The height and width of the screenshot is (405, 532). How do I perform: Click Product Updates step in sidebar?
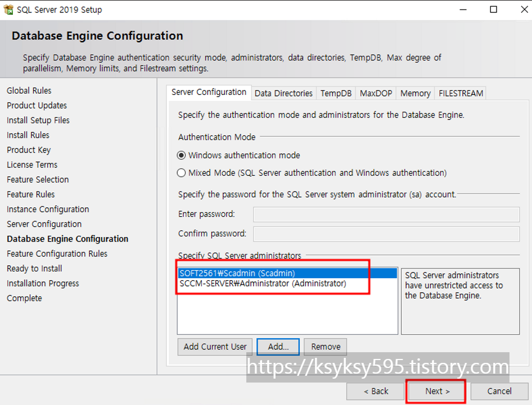[x=37, y=106]
